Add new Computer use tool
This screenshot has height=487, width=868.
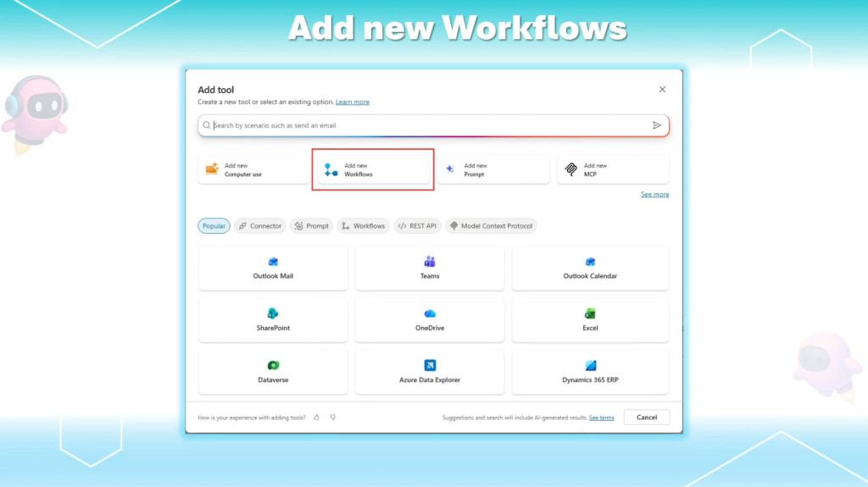point(253,170)
